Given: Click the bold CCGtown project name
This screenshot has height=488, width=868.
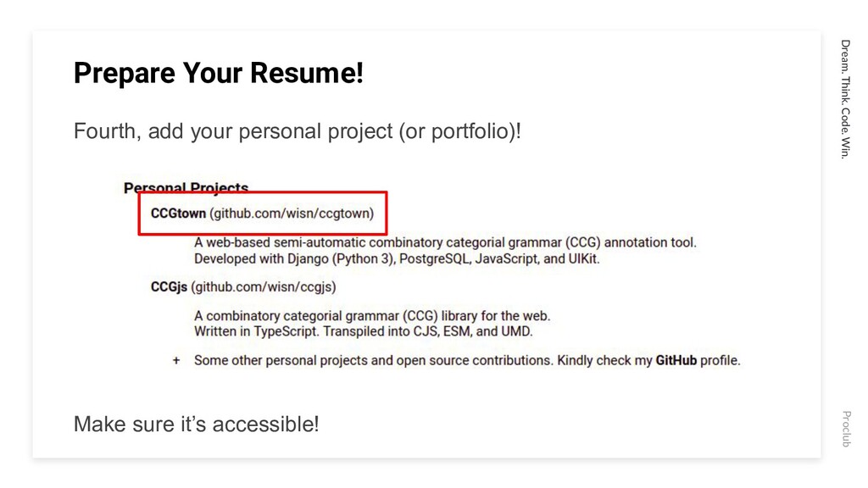Looking at the screenshot, I should coord(178,213).
